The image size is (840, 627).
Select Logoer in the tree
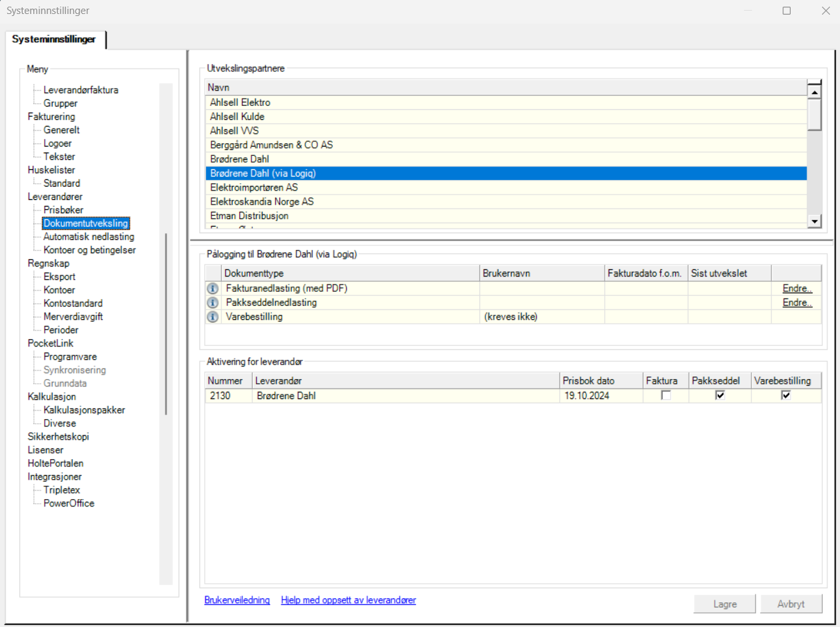[x=58, y=143]
